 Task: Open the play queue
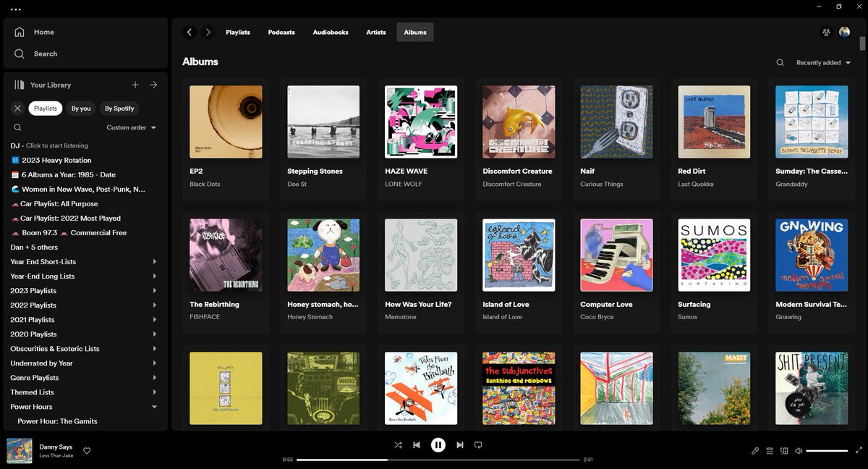click(770, 451)
